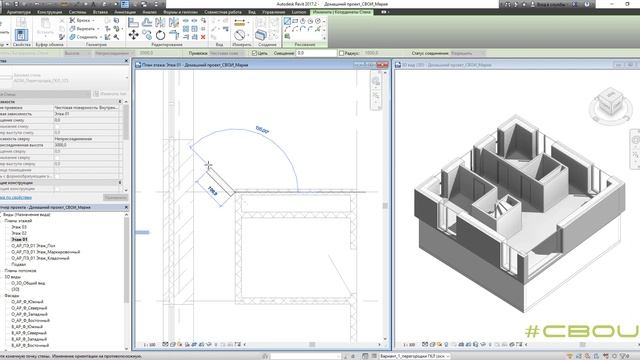Click the steering wheel icon in plan navigation bar
The image size is (640, 360).
tap(376, 82)
